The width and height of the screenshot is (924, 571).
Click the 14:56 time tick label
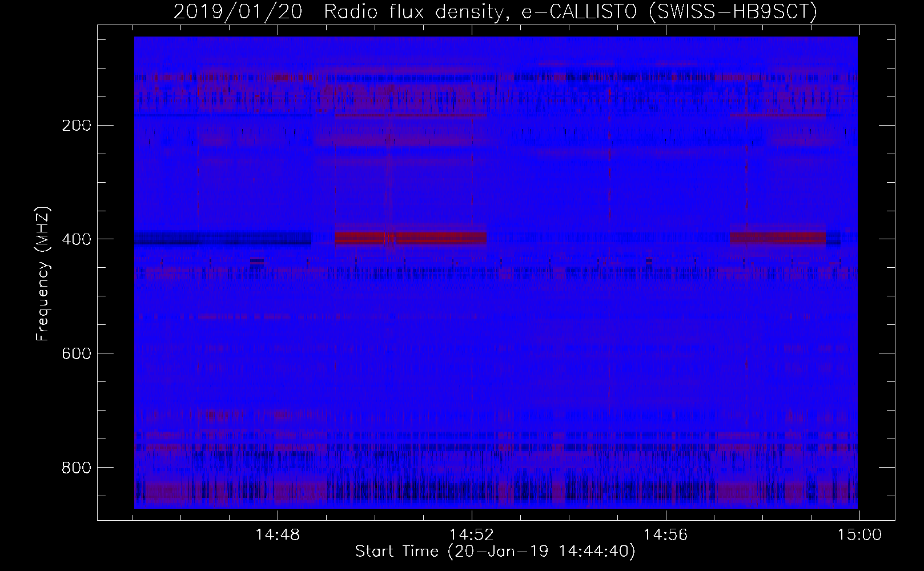coord(666,535)
